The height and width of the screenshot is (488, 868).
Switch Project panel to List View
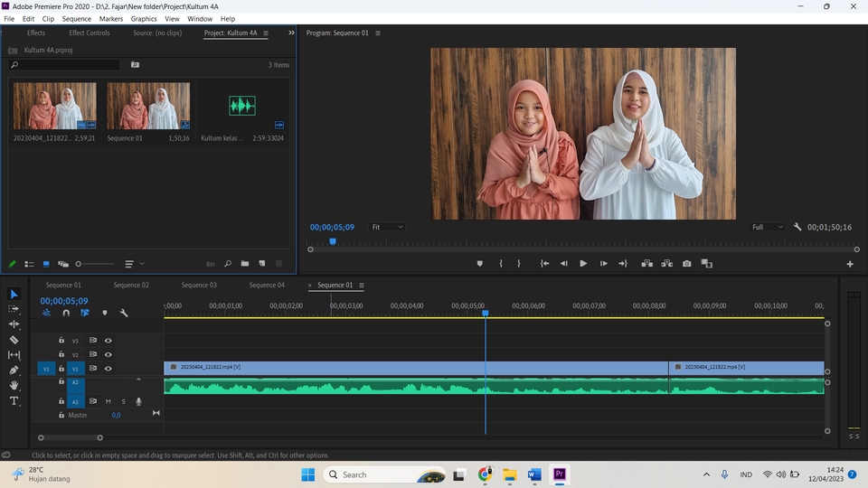(x=29, y=264)
